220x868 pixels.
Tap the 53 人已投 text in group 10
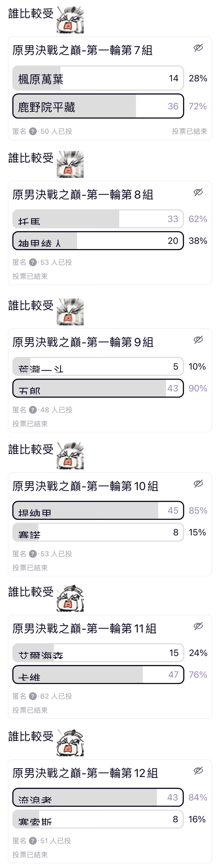(x=56, y=553)
